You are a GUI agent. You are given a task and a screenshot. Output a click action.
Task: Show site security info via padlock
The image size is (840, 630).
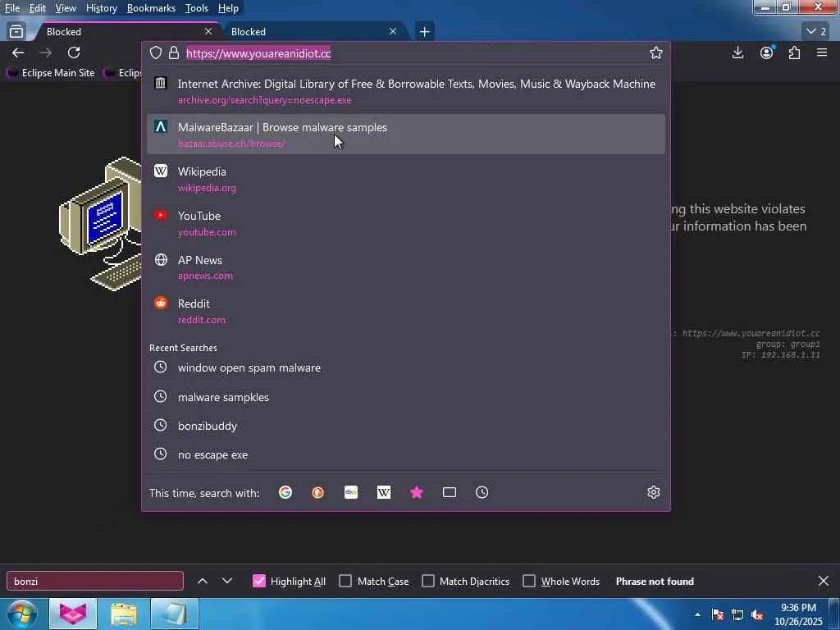174,52
